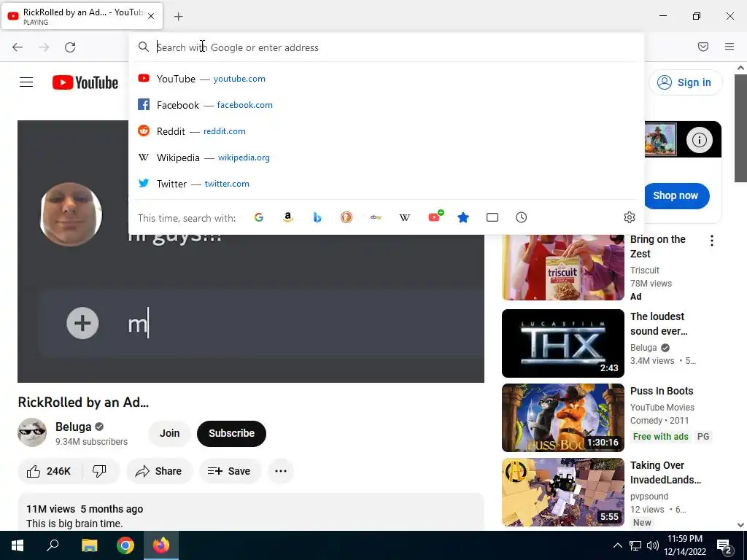Image resolution: width=747 pixels, height=560 pixels.
Task: Sign in to YouTube
Action: click(684, 82)
